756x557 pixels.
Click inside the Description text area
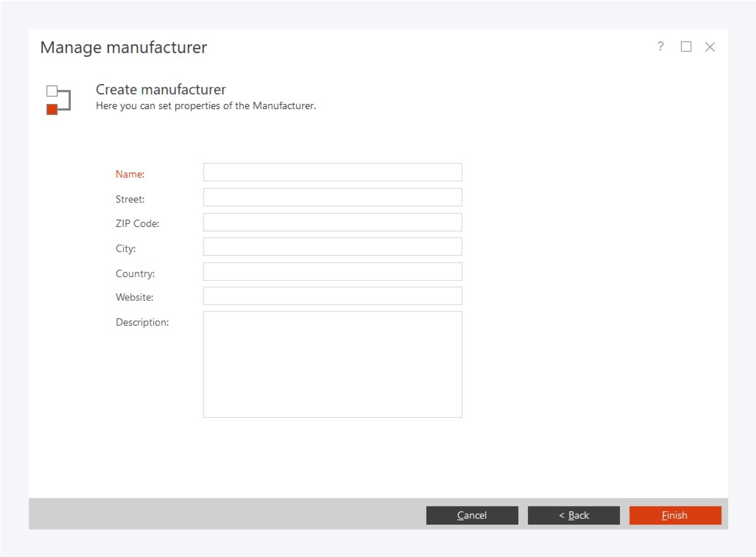[x=332, y=364]
